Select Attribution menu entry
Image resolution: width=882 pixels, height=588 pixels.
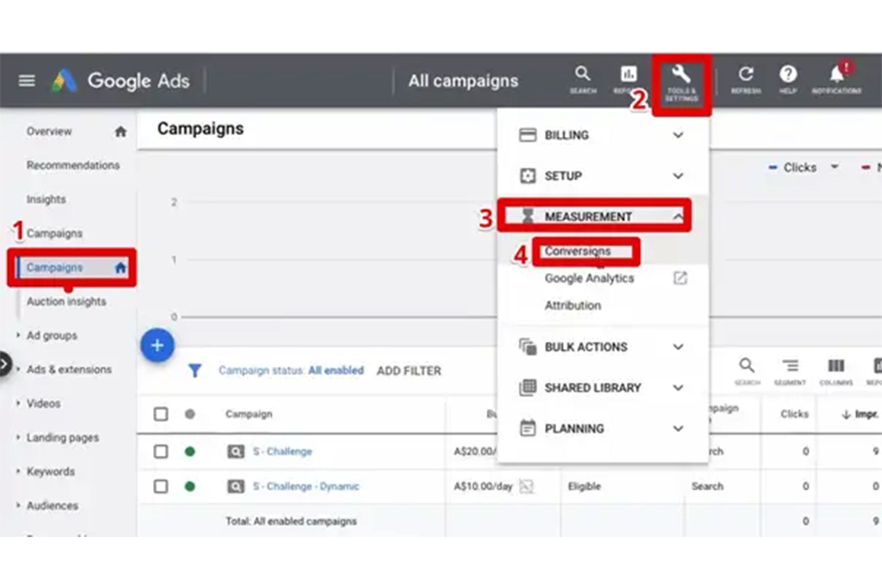point(573,305)
